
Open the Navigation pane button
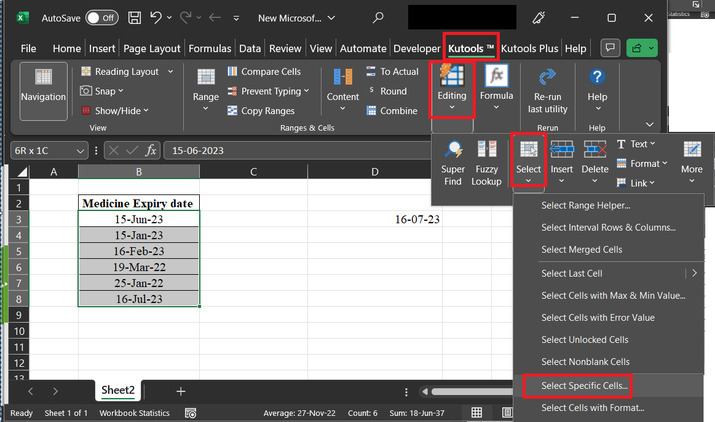click(x=43, y=91)
